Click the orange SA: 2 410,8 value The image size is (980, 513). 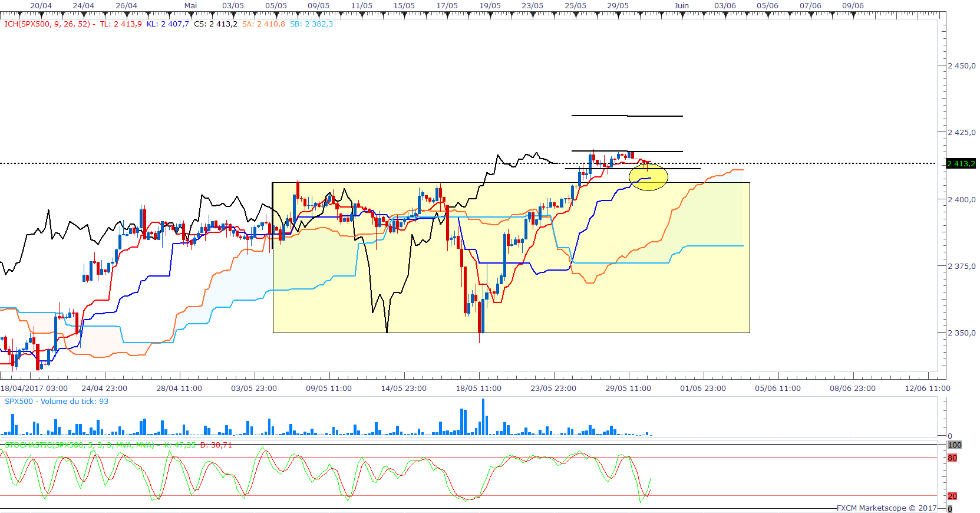(263, 24)
